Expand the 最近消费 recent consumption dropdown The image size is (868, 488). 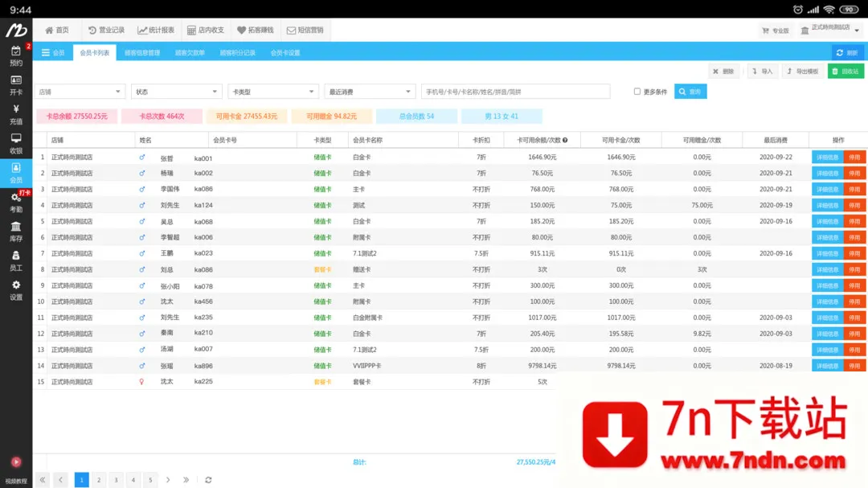click(x=370, y=92)
